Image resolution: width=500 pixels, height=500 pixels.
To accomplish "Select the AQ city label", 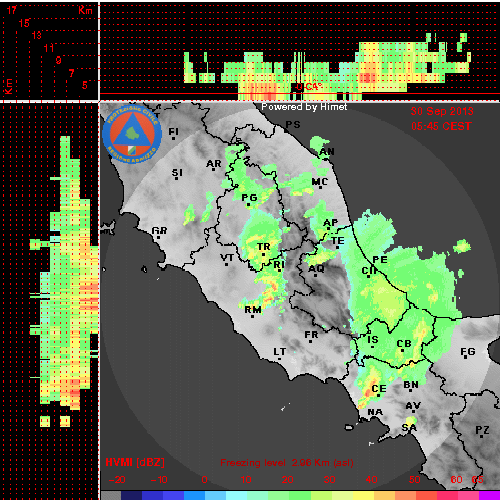I will click(x=316, y=269).
